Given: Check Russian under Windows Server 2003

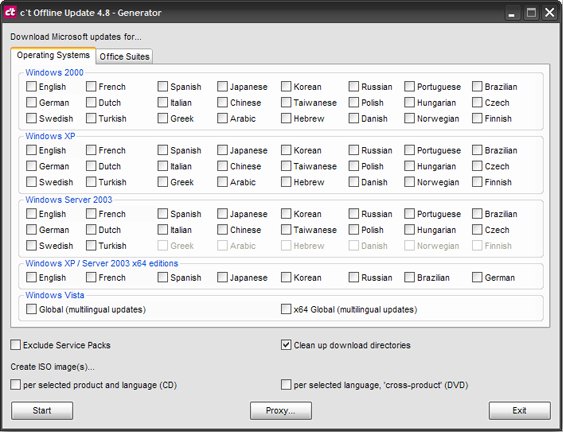Looking at the screenshot, I should [x=354, y=214].
